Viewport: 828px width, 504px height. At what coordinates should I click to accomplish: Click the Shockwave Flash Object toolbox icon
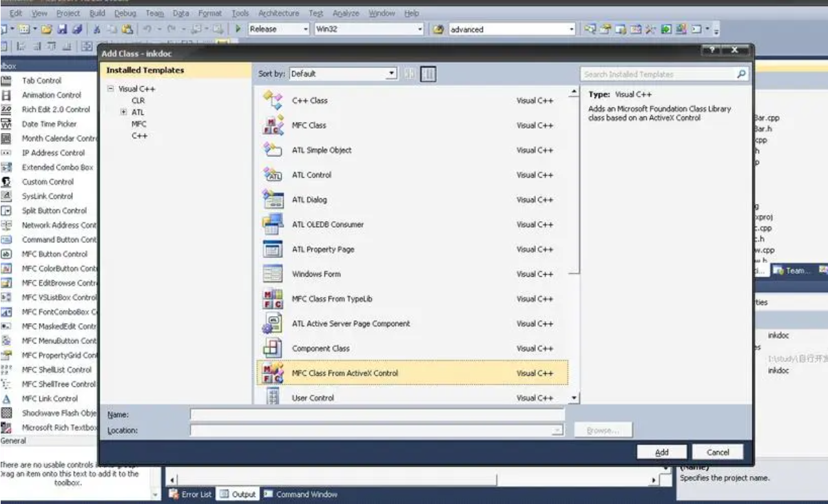8,413
